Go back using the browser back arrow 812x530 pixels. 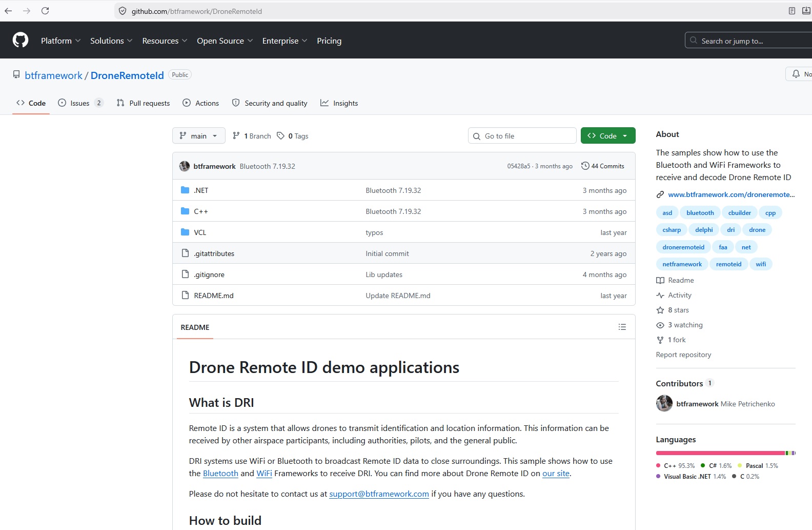click(8, 11)
